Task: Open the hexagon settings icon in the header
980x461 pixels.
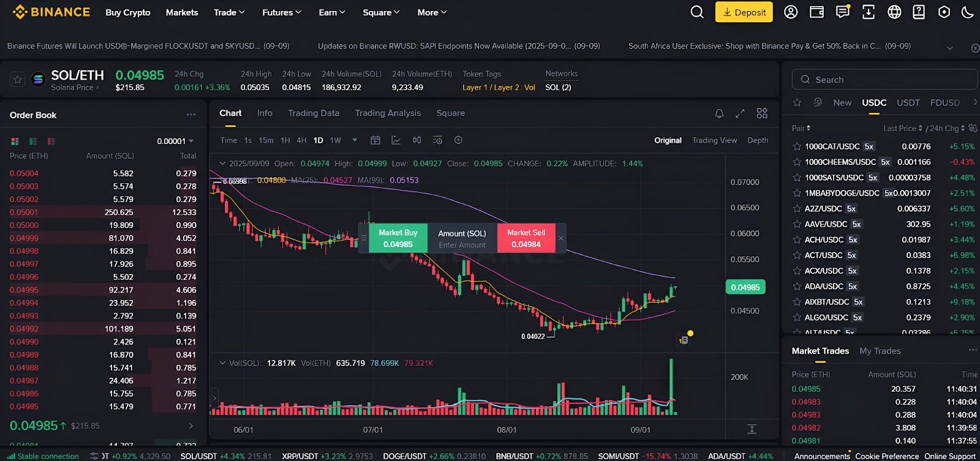Action: (944, 12)
